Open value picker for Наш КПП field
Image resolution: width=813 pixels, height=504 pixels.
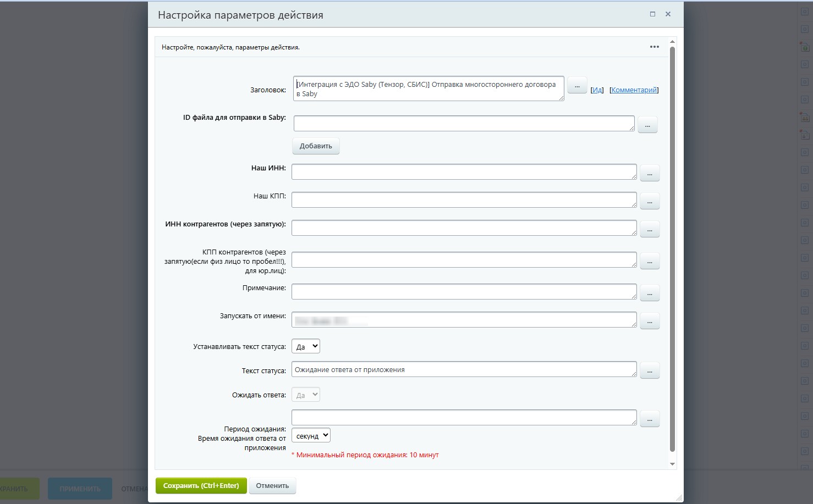[x=650, y=202]
